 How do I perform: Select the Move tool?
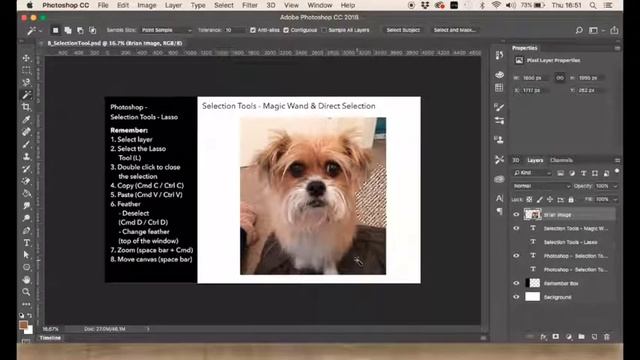coord(26,58)
